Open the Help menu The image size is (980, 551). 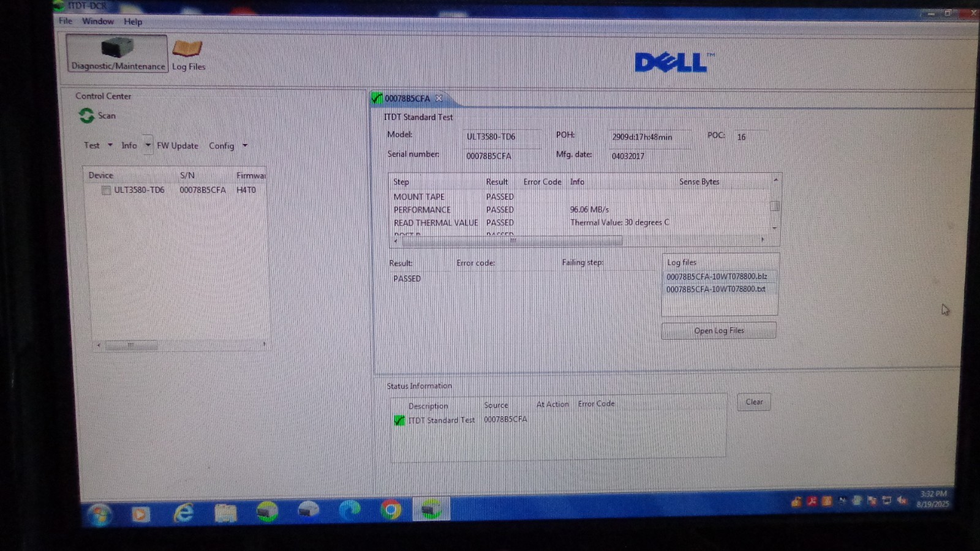point(133,21)
